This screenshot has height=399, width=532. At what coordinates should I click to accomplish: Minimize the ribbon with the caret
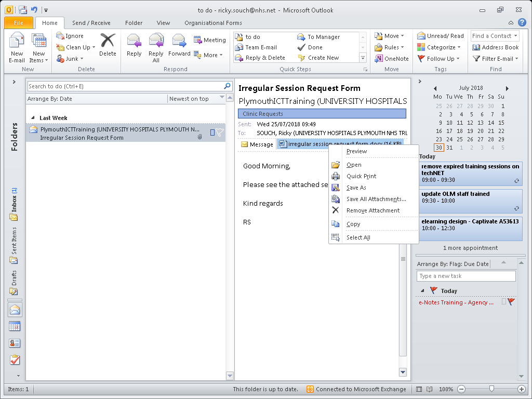point(511,23)
